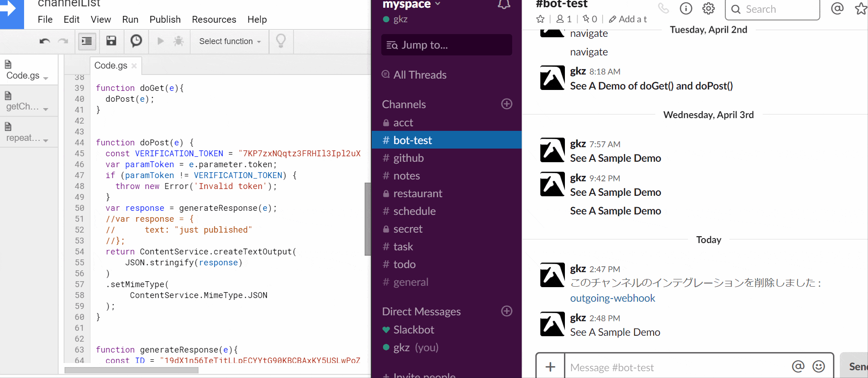Open myspace workspace menu chevron
The image size is (868, 378).
pyautogui.click(x=438, y=4)
